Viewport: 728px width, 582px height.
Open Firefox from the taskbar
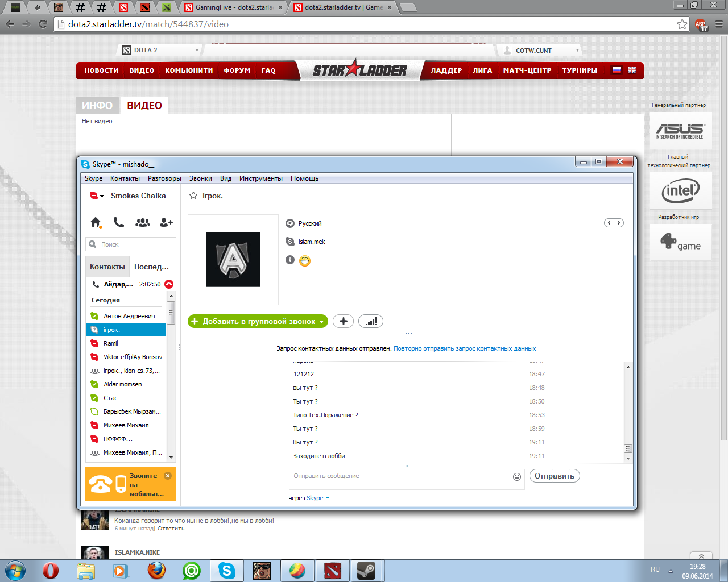[156, 570]
